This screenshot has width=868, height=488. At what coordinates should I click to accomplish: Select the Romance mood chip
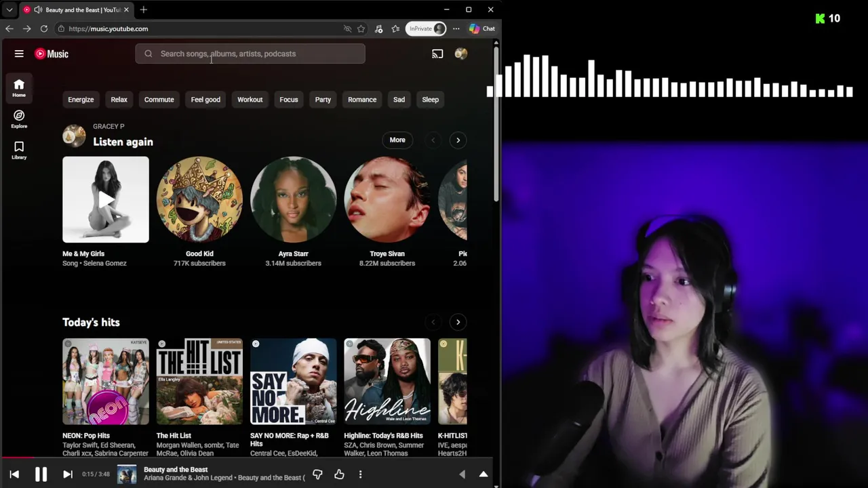coord(362,100)
